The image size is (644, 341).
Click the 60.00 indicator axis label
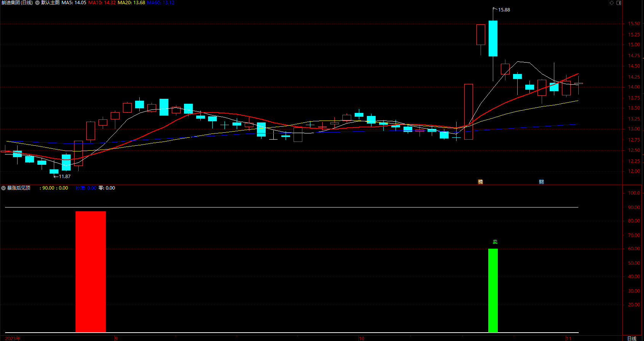click(x=634, y=249)
